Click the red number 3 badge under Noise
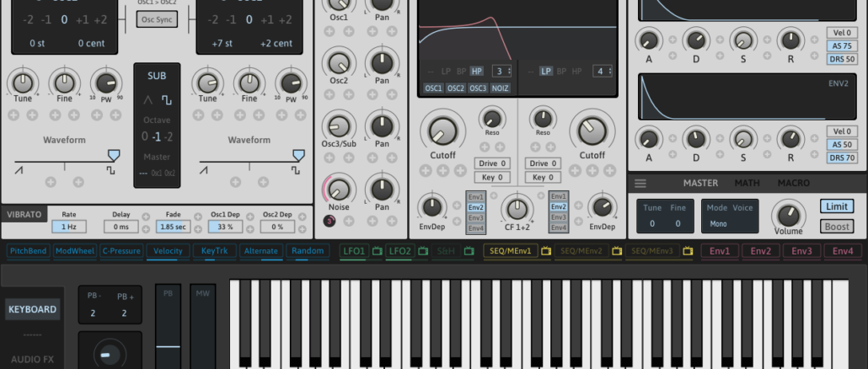This screenshot has width=868, height=369. tap(330, 222)
